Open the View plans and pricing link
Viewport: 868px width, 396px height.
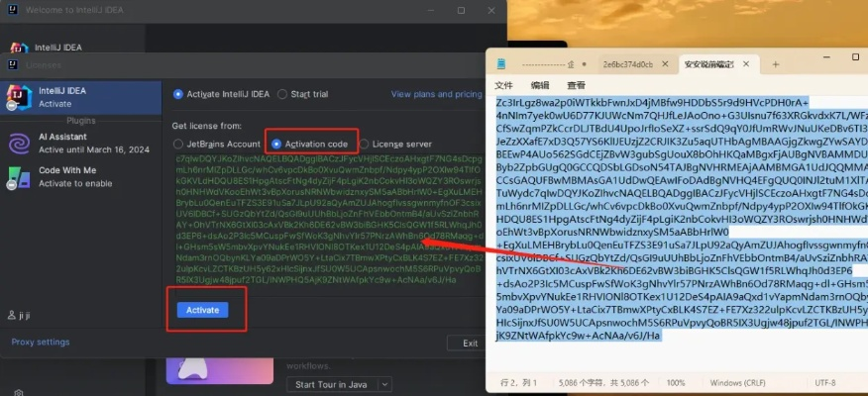click(437, 94)
